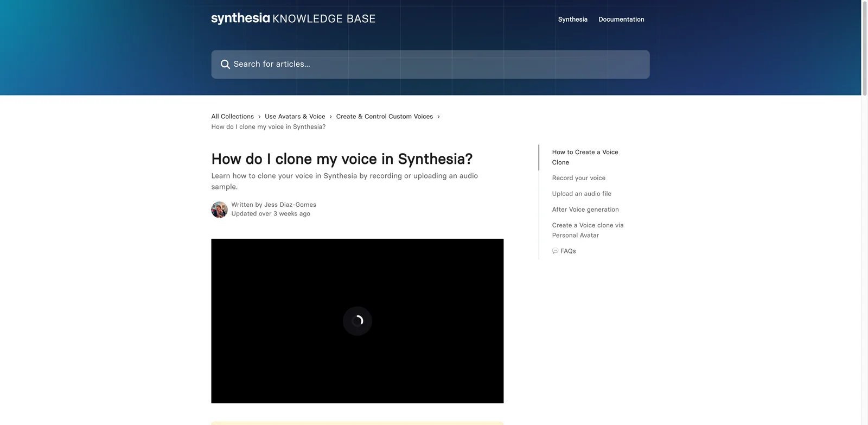
Task: Click the article title How do I clone my voice
Action: 342,158
